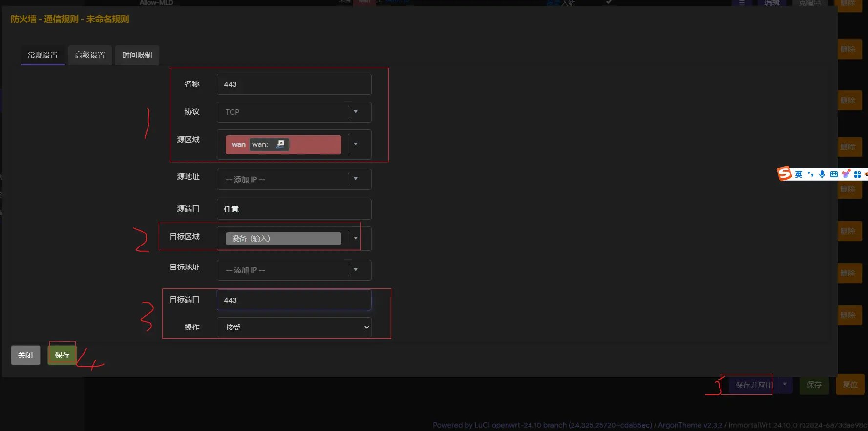Image resolution: width=868 pixels, height=431 pixels.
Task: Open the 源地址 add IP dropdown
Action: (x=355, y=179)
